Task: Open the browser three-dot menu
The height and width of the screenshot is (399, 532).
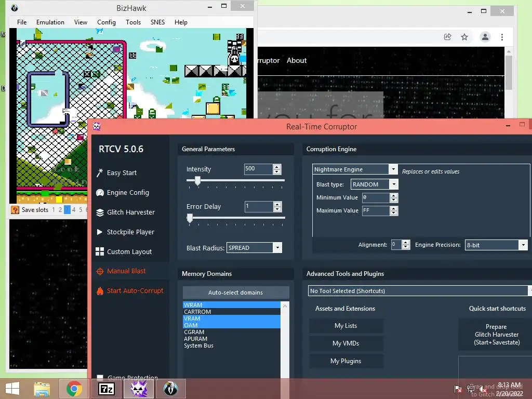Action: [x=502, y=37]
